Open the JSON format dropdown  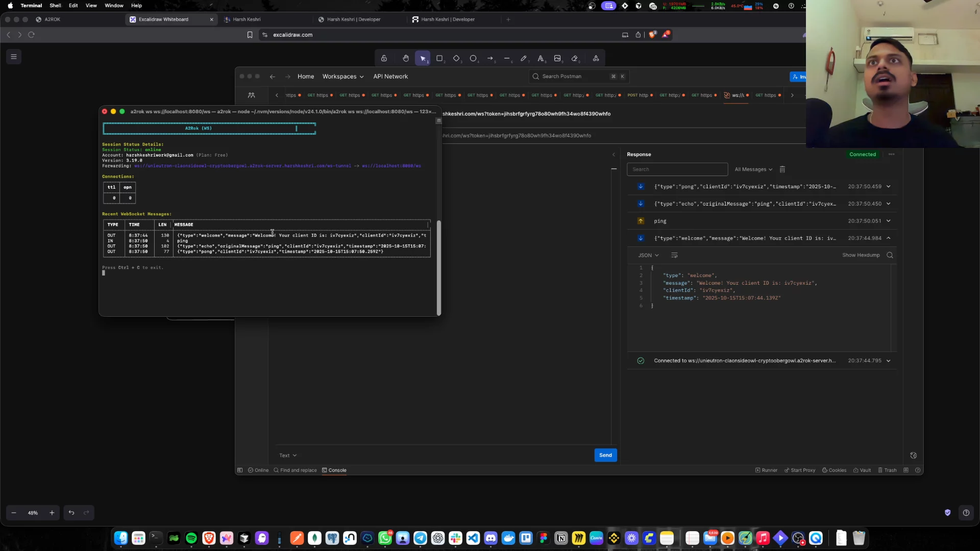pyautogui.click(x=648, y=255)
